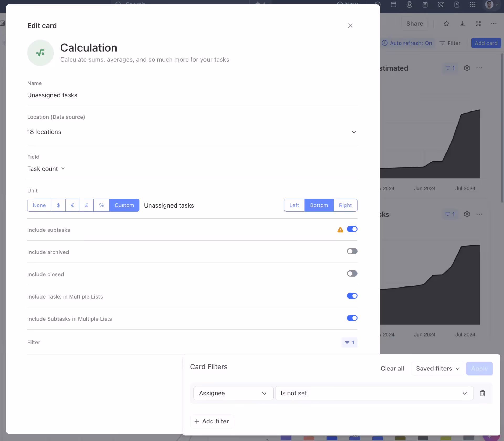Mark the dashboard as favorite with the star
The width and height of the screenshot is (504, 441).
446,24
